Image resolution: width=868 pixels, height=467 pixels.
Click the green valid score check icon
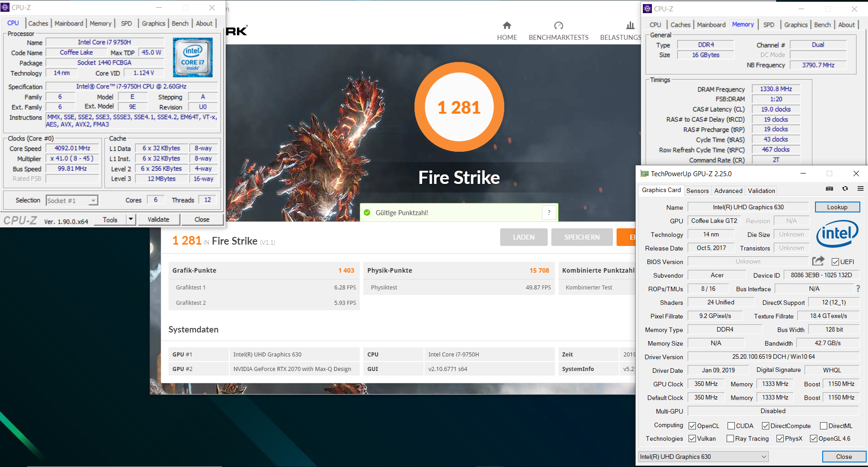coord(367,212)
